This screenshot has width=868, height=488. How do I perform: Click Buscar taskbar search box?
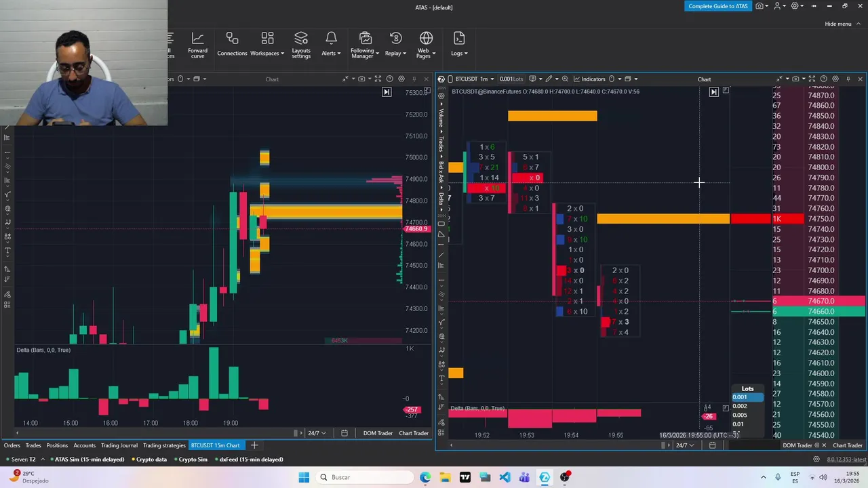(363, 477)
